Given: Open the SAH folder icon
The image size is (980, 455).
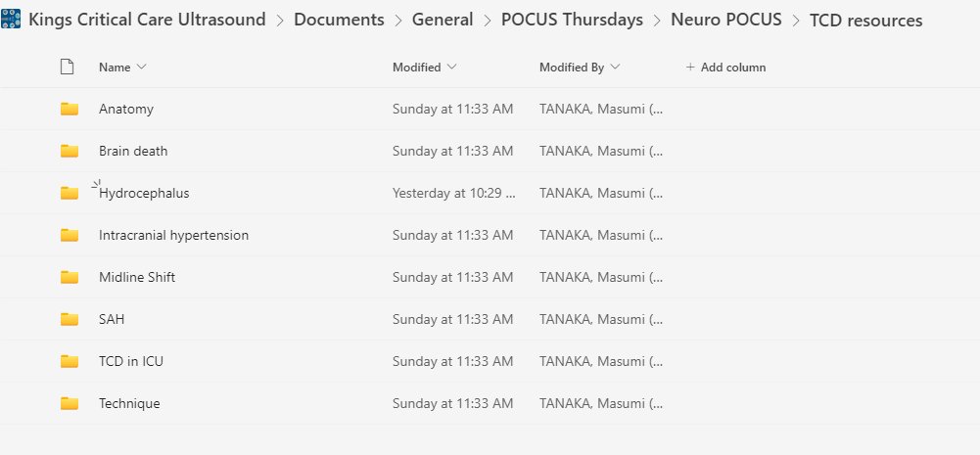Looking at the screenshot, I should (70, 319).
